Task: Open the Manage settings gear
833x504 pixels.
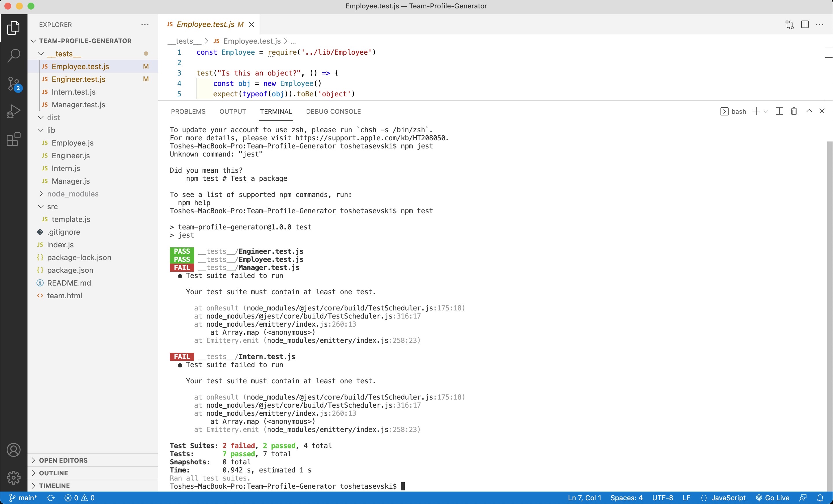Action: tap(14, 478)
